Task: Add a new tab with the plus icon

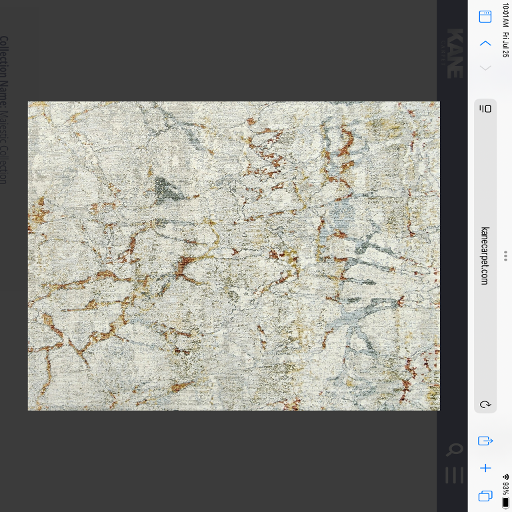Action: coord(485,468)
